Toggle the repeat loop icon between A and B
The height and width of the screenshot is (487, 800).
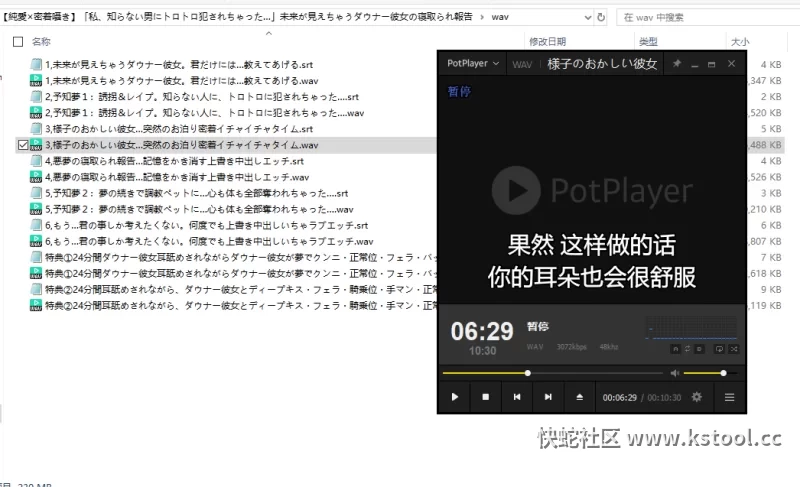coord(688,349)
